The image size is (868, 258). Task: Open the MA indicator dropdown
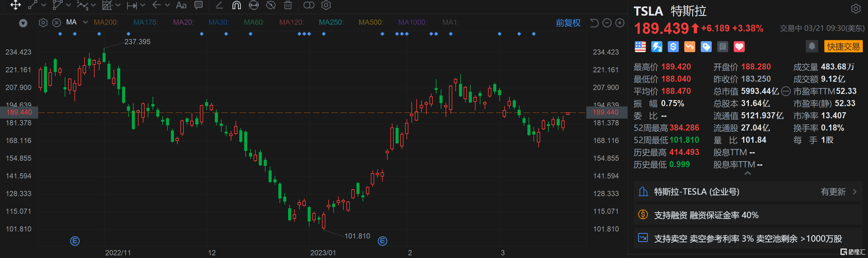point(85,22)
